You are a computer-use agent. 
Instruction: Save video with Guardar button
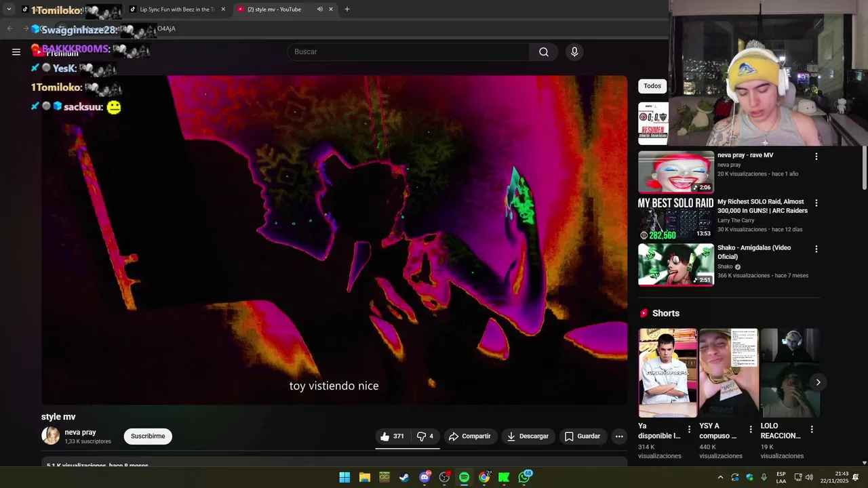583,436
